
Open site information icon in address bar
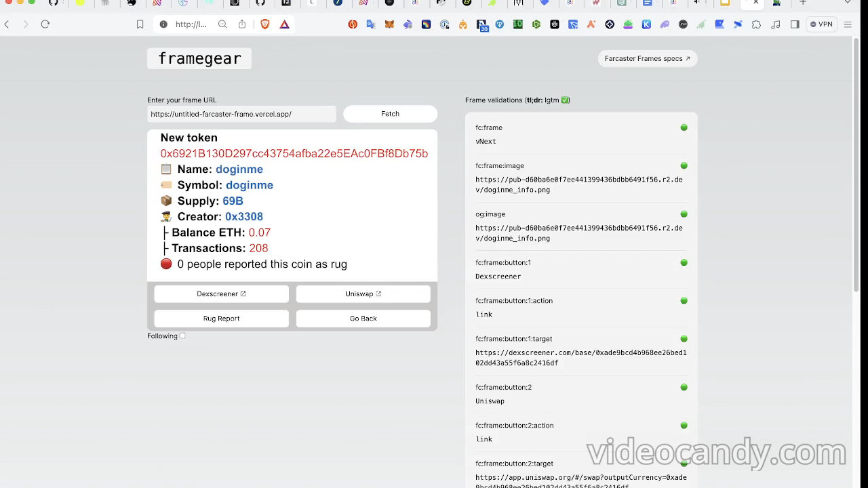(x=163, y=24)
